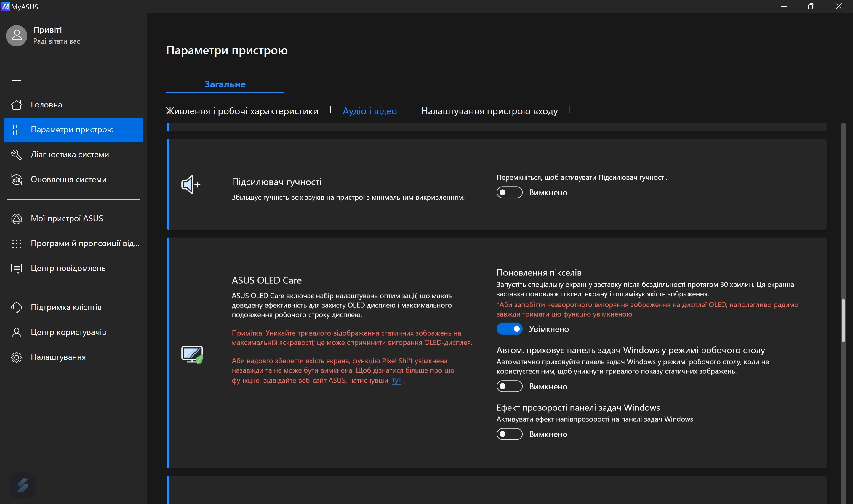Switch to Живлення і робочі характеристики section

pos(241,111)
